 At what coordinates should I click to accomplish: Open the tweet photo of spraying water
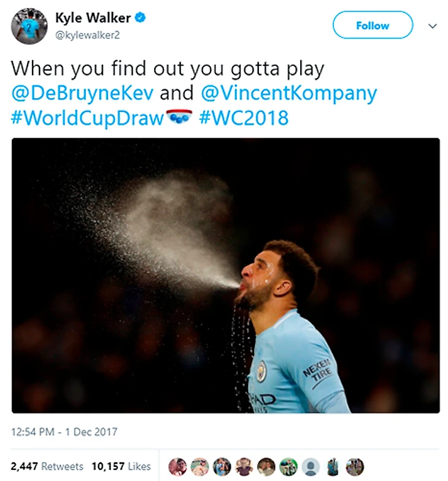(x=225, y=275)
